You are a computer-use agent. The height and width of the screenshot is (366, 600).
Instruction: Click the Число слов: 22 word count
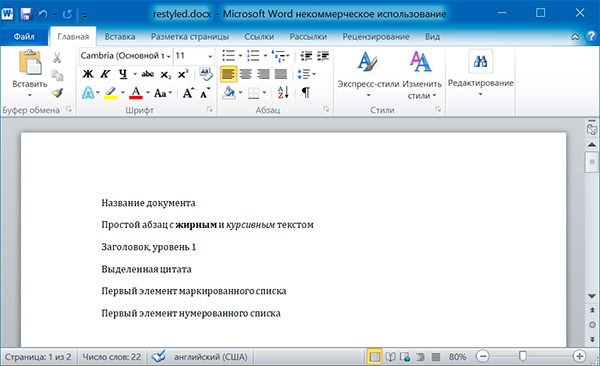point(112,357)
